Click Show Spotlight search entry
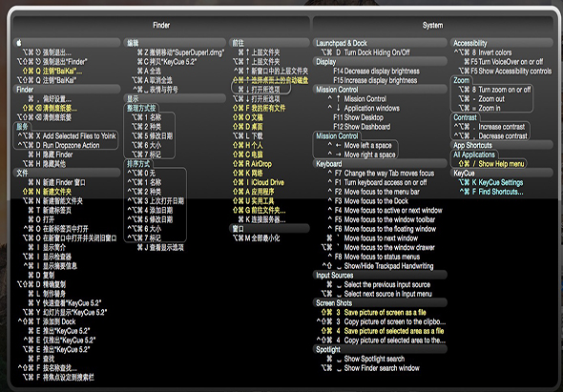The width and height of the screenshot is (563, 392). (365, 360)
